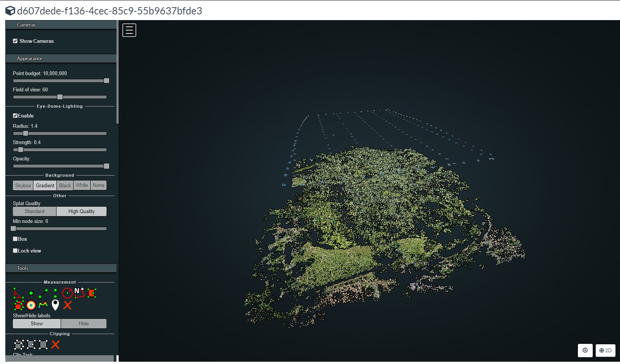Screen dimensions: 620x364
Task: Remove all measurements with the red X
Action: point(67,305)
